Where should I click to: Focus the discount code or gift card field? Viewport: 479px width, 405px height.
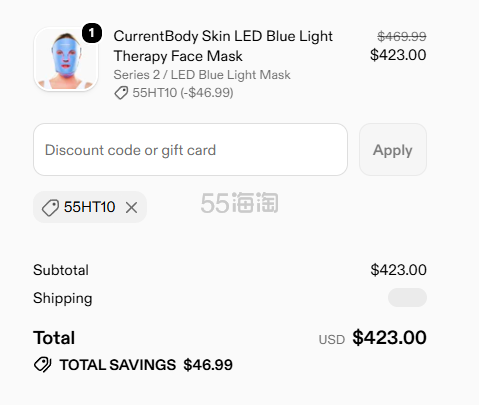(x=190, y=150)
